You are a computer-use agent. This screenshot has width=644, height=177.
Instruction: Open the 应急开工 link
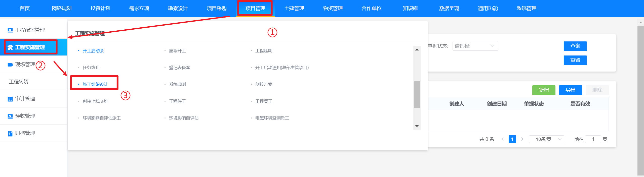pos(177,51)
